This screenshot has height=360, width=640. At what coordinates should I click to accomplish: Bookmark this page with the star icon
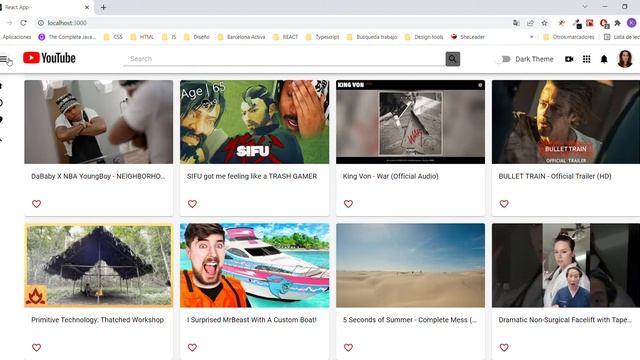[544, 23]
